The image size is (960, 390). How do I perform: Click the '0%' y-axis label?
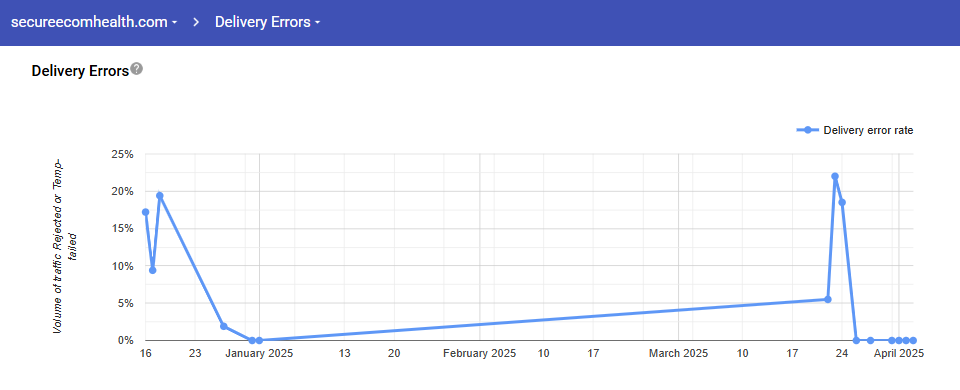[x=125, y=340]
